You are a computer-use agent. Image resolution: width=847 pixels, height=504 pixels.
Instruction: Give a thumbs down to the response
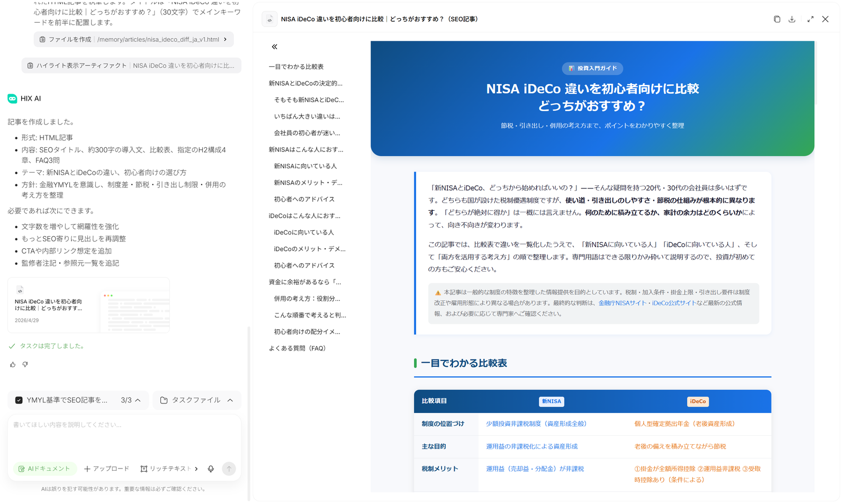(25, 364)
